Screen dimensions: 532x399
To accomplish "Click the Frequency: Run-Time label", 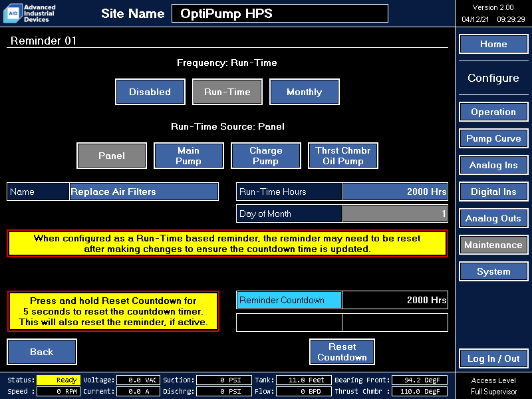I will pos(227,63).
